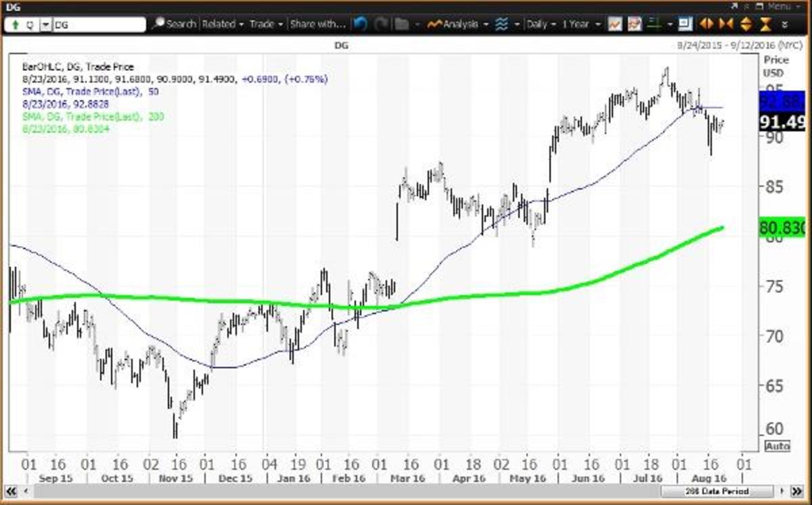The width and height of the screenshot is (812, 505).
Task: Open the 1 Year range dropdown
Action: click(580, 24)
